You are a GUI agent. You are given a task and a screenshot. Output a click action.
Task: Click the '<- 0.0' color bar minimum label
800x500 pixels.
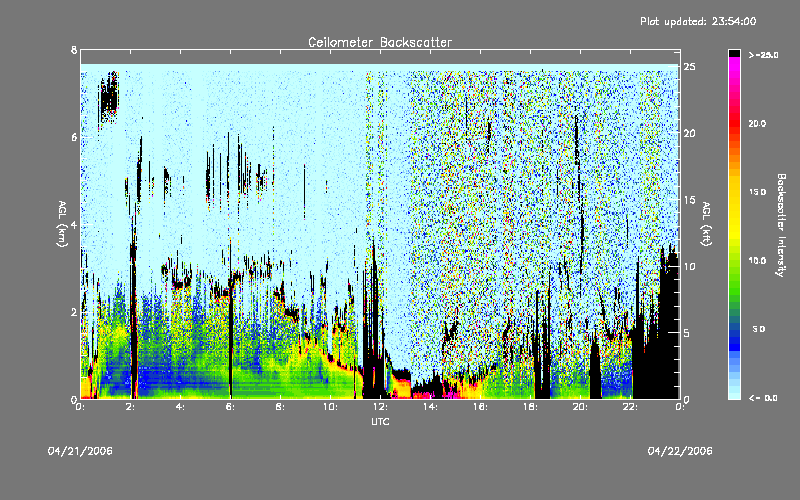(763, 397)
